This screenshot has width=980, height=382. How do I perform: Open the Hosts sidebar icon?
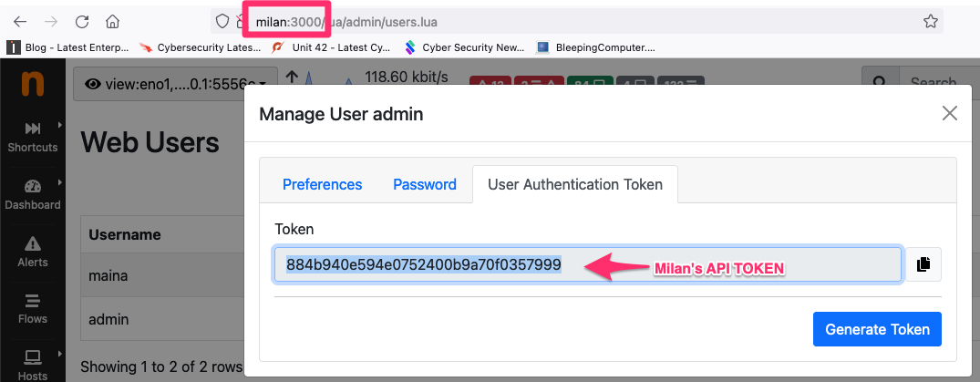point(33,357)
